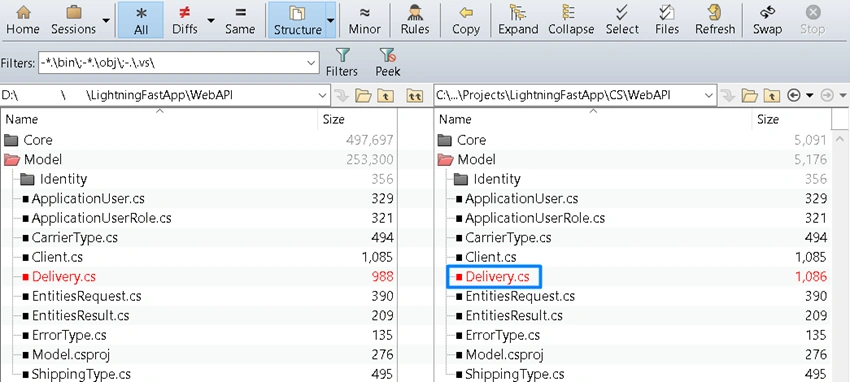Select Model.csproj in right pane
The image size is (850, 382).
click(504, 355)
